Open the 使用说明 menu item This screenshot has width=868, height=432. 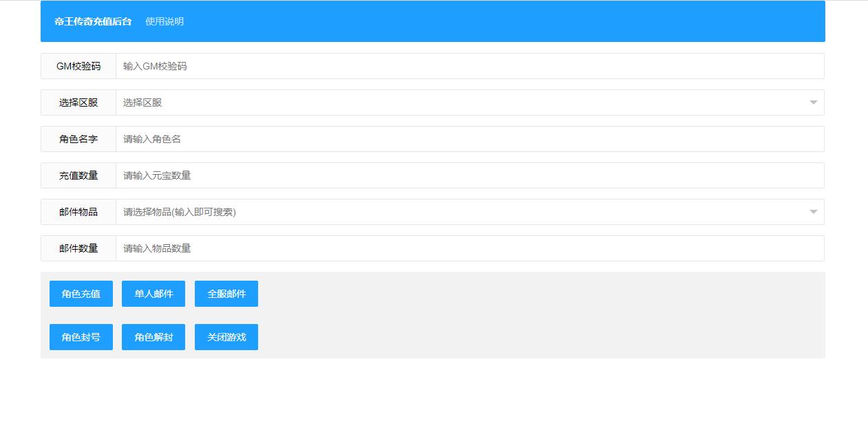tap(165, 21)
